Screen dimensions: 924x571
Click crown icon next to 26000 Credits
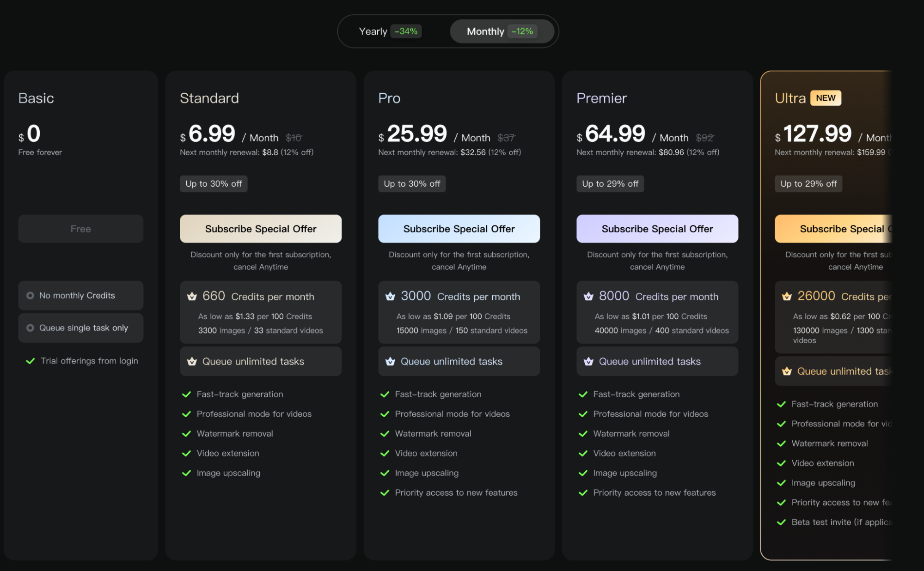[x=787, y=297]
